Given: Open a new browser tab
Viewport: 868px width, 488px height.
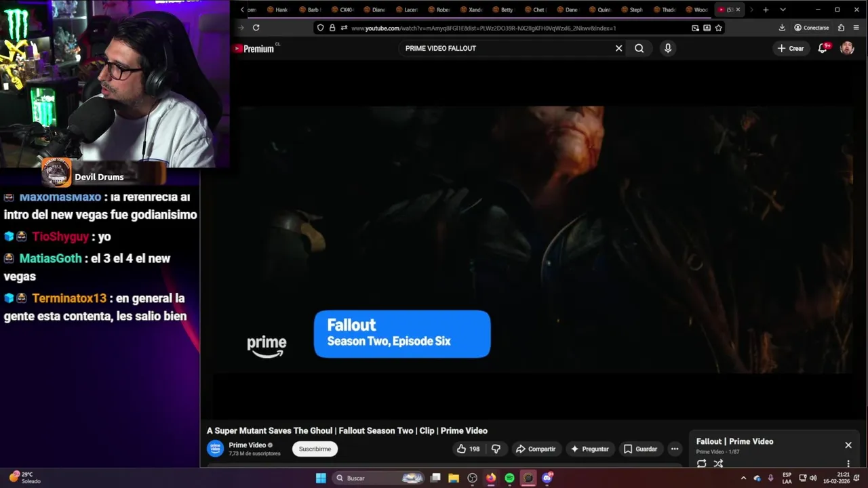Looking at the screenshot, I should click(766, 9).
